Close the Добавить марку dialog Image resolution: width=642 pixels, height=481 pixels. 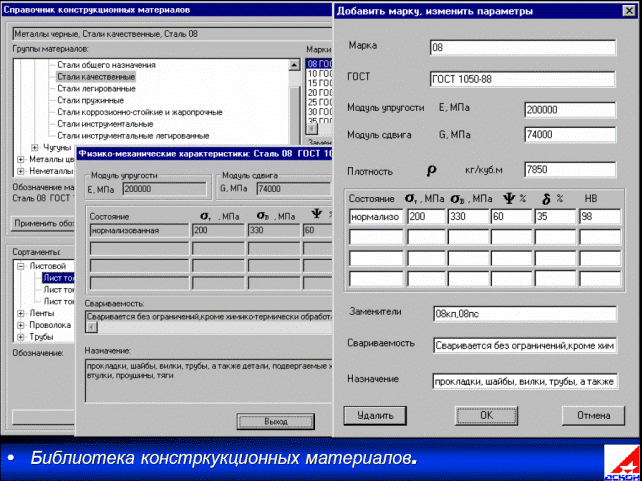coord(628,11)
